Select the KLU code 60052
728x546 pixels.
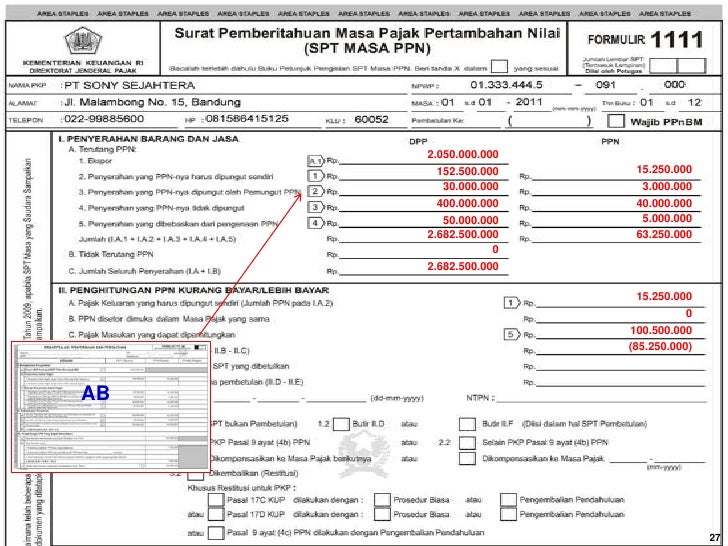pos(371,119)
